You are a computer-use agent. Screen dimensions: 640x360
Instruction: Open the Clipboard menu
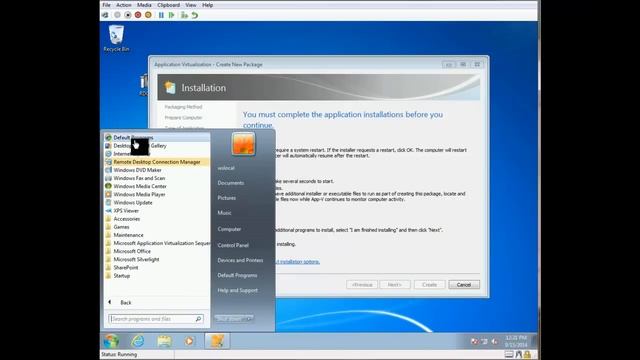tap(169, 5)
